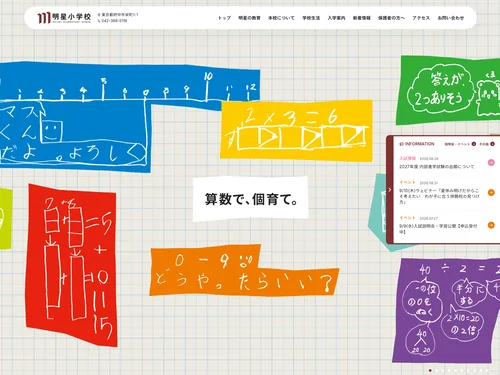Select the 説明会・イベント filter in INFORMATION
The image size is (500, 375).
pos(460,144)
